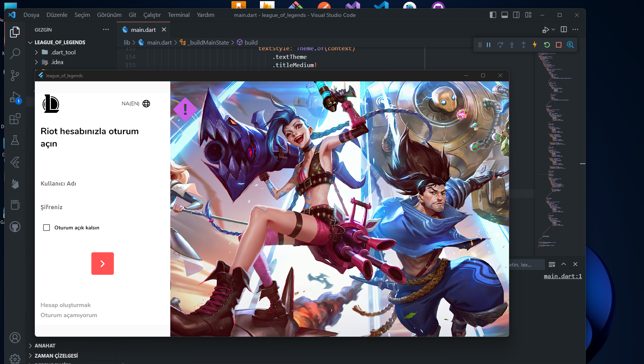Open the Run and Debug sidebar view
The image size is (644, 364).
point(15,97)
